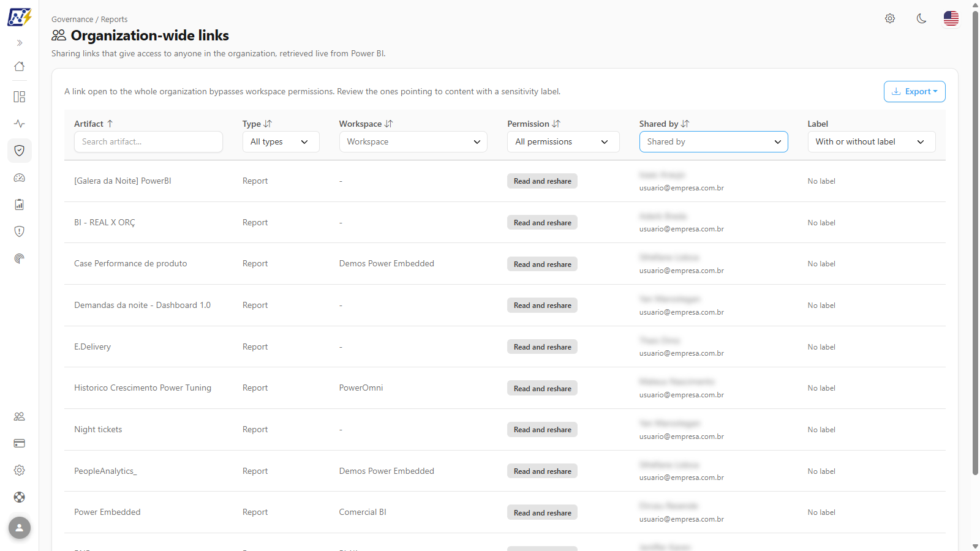The height and width of the screenshot is (551, 980).
Task: Click No label in PeopleAnalytics_ row
Action: coord(821,471)
